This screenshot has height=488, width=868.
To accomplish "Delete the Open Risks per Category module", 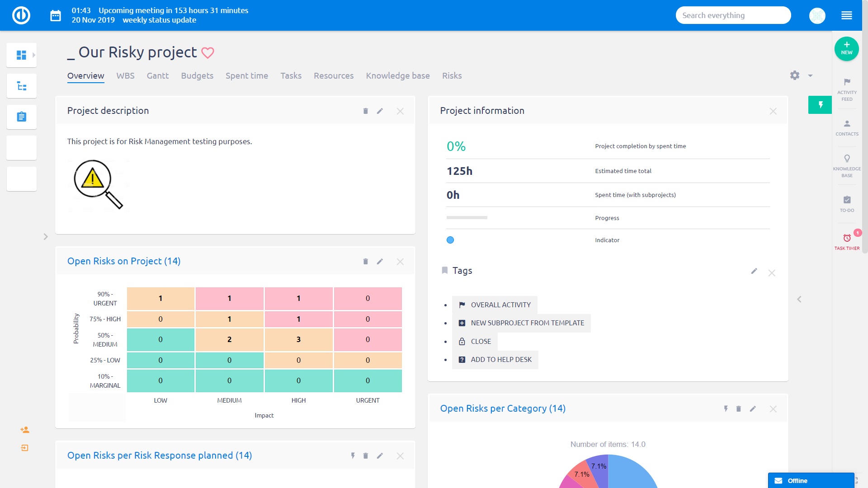I will [x=738, y=409].
